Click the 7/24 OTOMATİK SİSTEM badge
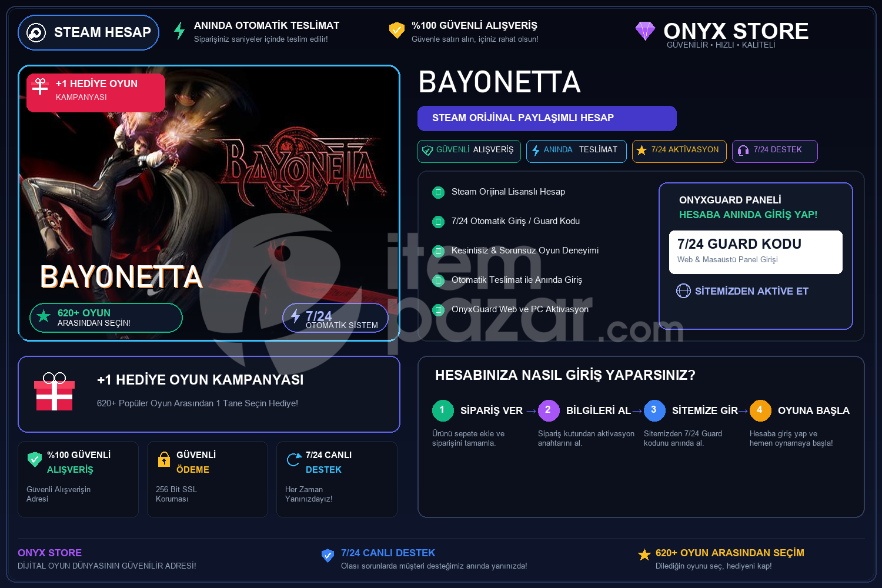 click(335, 318)
